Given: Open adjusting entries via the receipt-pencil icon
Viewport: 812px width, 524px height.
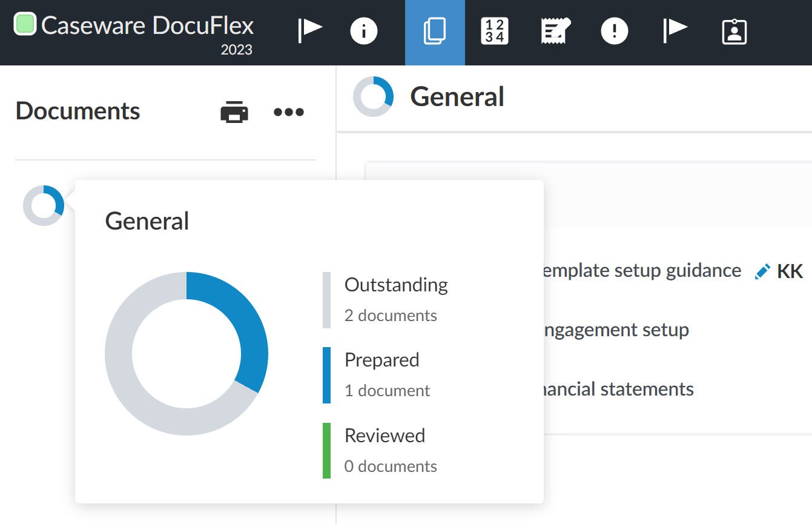Looking at the screenshot, I should 554,30.
